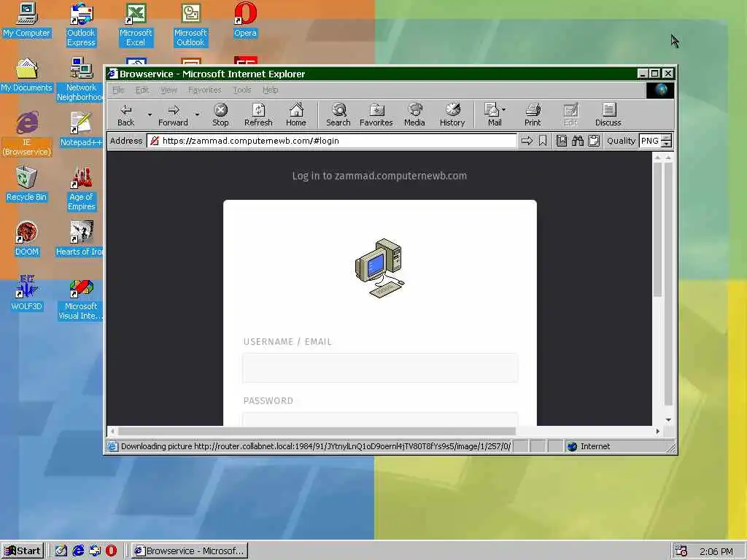The width and height of the screenshot is (747, 560).
Task: Select IE (Browservice) desktop icon
Action: 27,134
